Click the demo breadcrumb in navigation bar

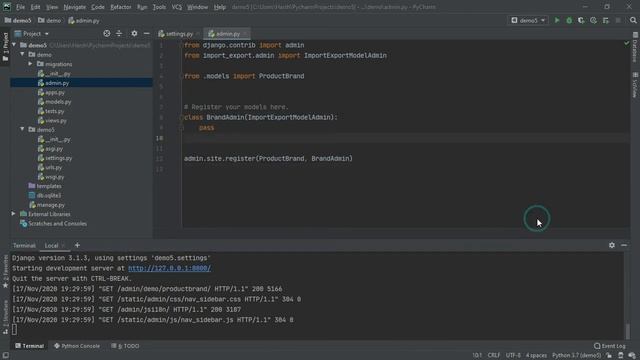[x=50, y=20]
